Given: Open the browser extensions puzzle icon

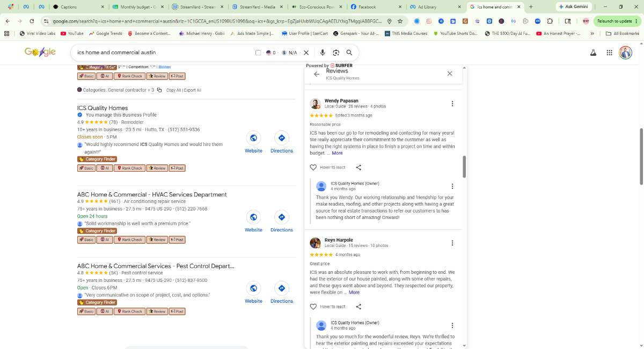Looking at the screenshot, I should click(x=550, y=21).
